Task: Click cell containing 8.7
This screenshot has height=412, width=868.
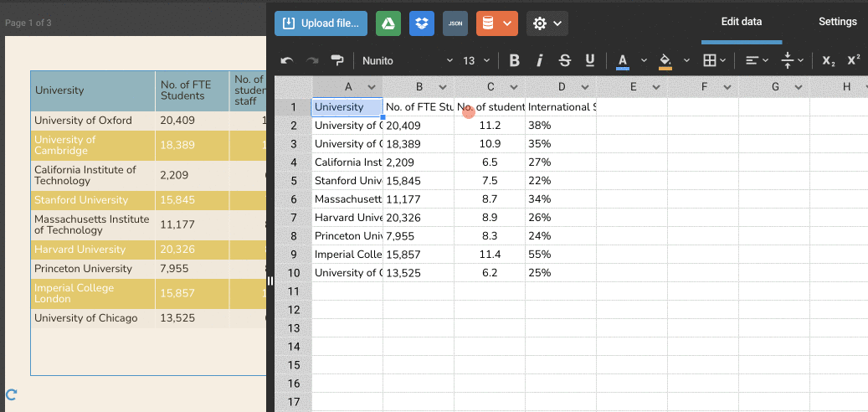Action: 490,199
